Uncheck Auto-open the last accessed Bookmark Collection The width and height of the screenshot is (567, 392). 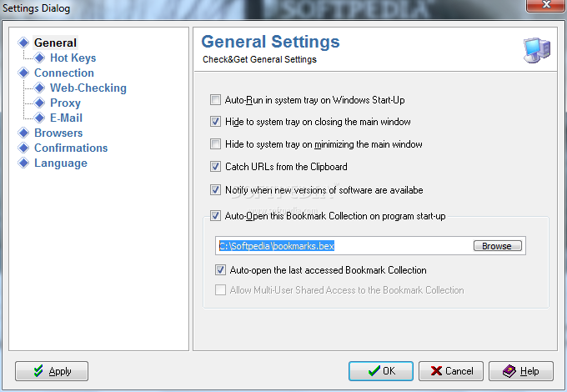click(x=220, y=269)
